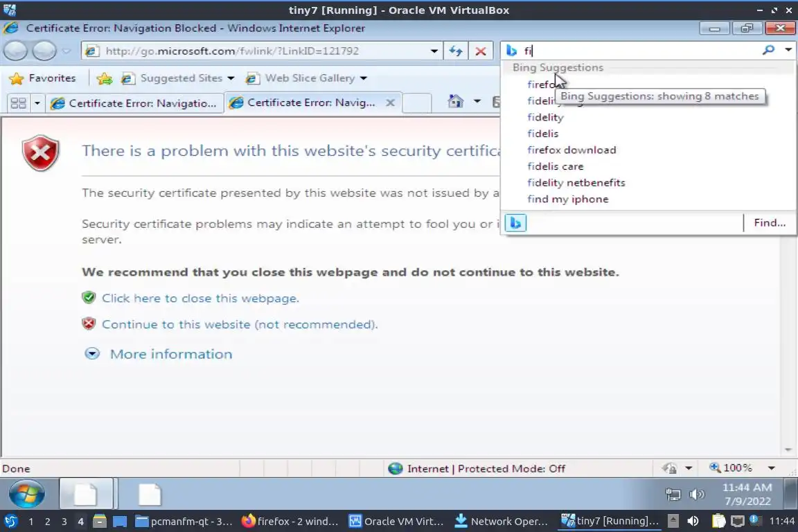The width and height of the screenshot is (798, 532).
Task: Click the host volume tray icon
Action: pos(693,521)
